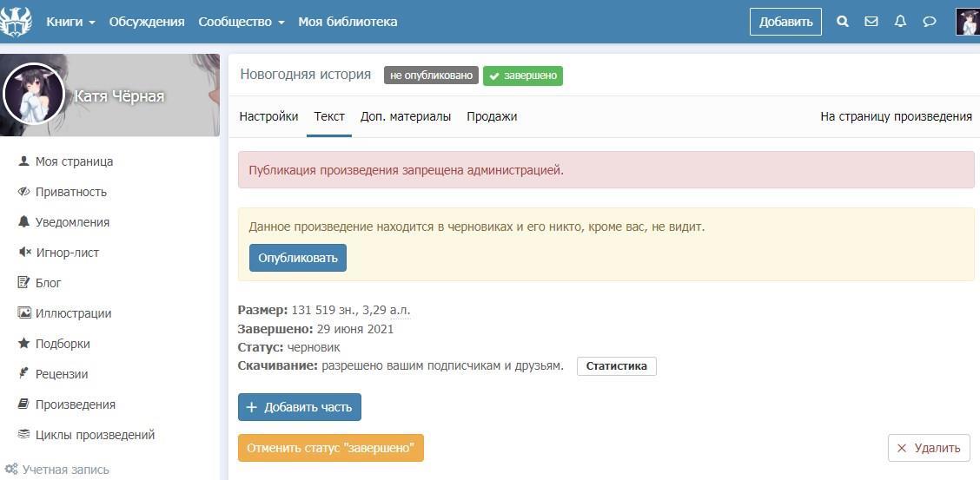The height and width of the screenshot is (480, 980).
Task: Open comments speech bubble icon
Action: 930,22
